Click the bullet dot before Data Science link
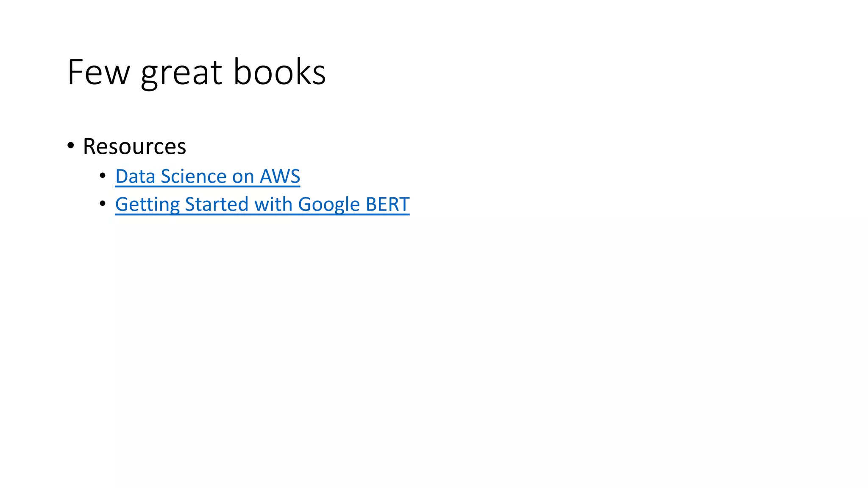Screen dimensions: 868x488 tap(103, 175)
